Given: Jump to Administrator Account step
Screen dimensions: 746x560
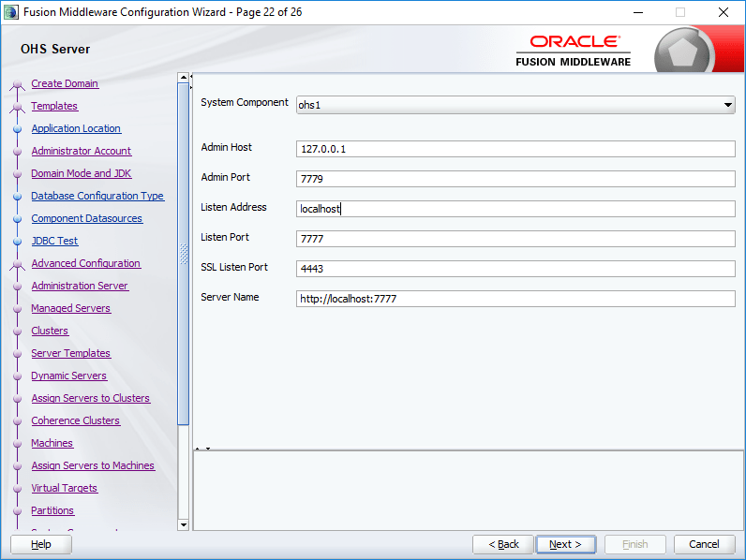Looking at the screenshot, I should point(82,151).
